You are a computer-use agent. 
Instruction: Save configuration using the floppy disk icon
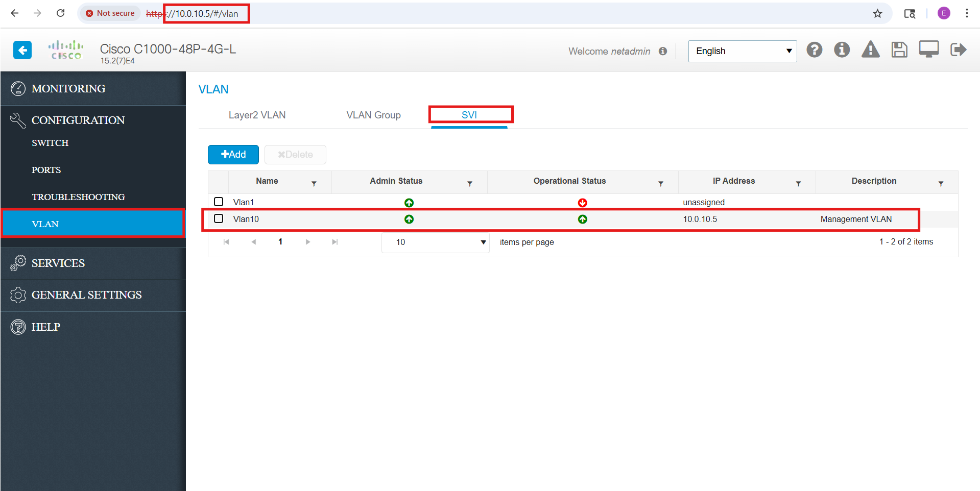tap(899, 50)
